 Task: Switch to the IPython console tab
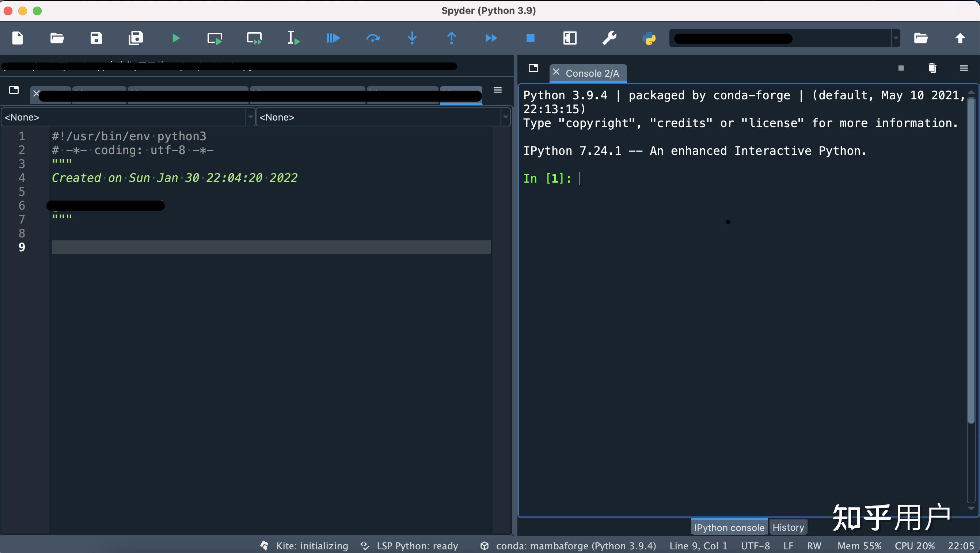point(729,527)
